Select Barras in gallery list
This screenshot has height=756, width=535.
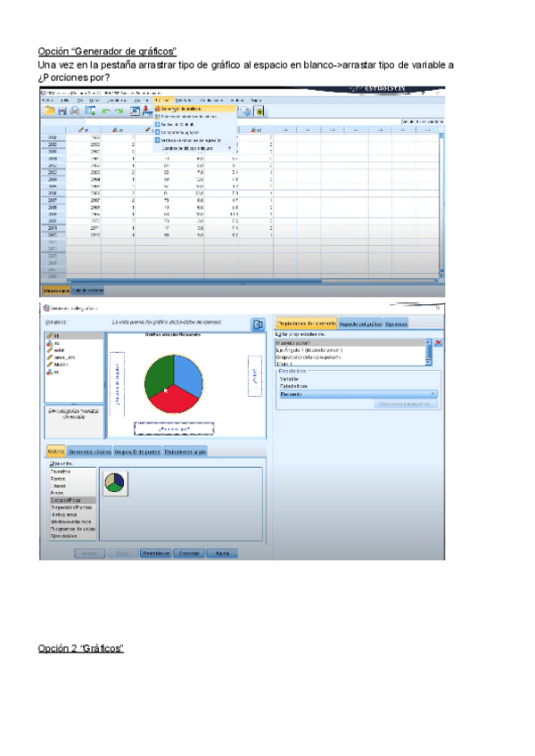(73, 479)
